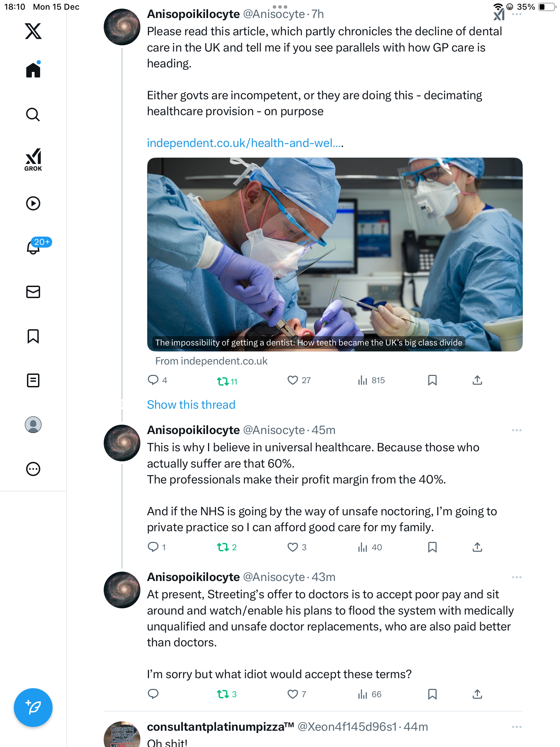Open the Lists icon in sidebar

pyautogui.click(x=33, y=380)
